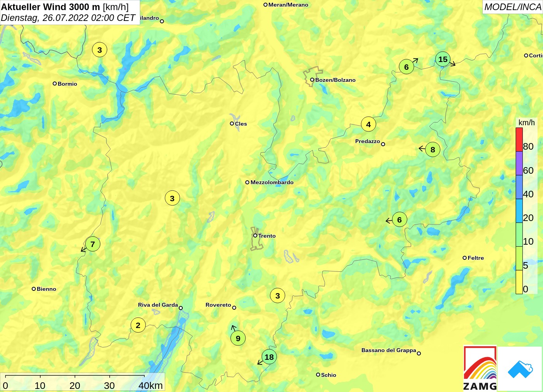The height and width of the screenshot is (392, 543).
Task: Select the '20' scale bar tick label
Action: 75,385
